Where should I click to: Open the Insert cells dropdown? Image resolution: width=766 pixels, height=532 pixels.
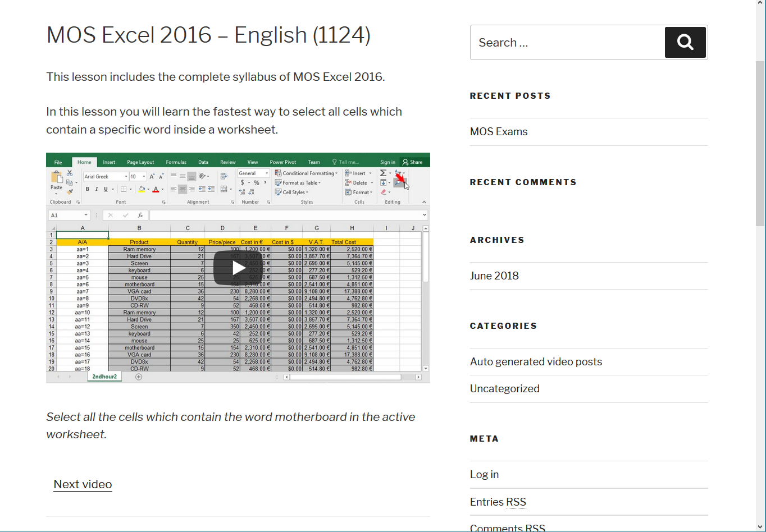[x=358, y=173]
